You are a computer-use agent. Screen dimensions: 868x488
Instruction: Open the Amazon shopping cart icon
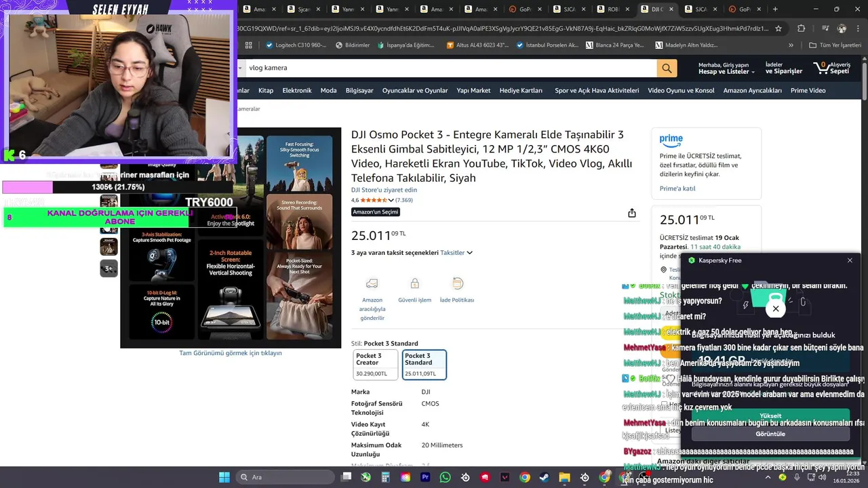click(x=821, y=68)
